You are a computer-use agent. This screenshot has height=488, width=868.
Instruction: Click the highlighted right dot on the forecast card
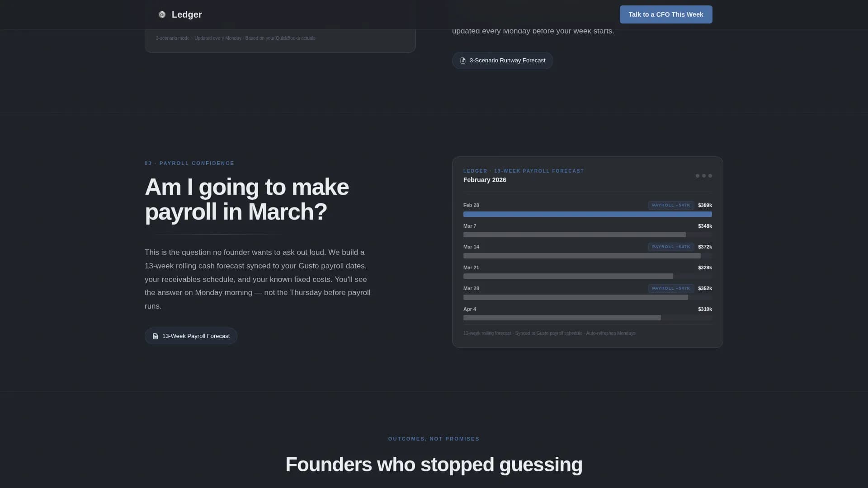click(x=710, y=176)
